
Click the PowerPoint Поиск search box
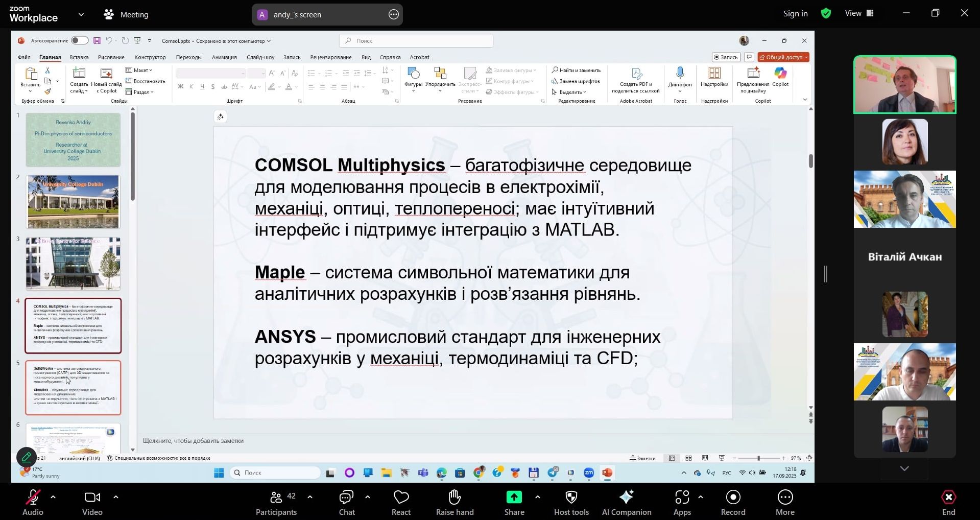pyautogui.click(x=416, y=40)
